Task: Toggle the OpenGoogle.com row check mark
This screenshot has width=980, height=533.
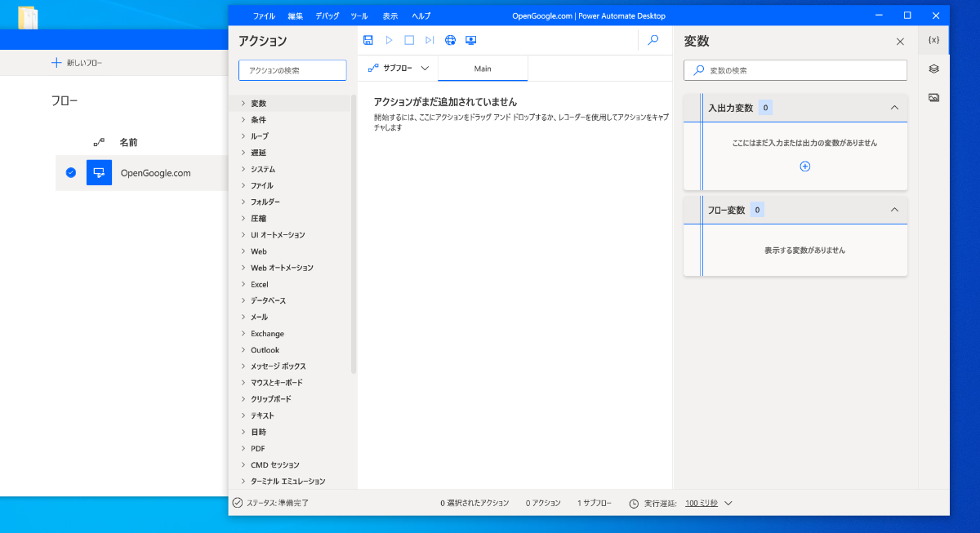Action: pyautogui.click(x=71, y=172)
